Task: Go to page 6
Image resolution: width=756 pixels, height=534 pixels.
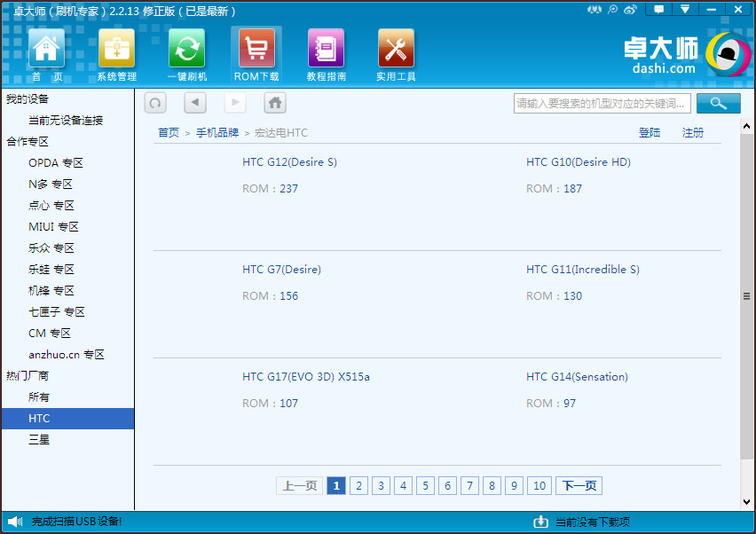Action: tap(447, 486)
